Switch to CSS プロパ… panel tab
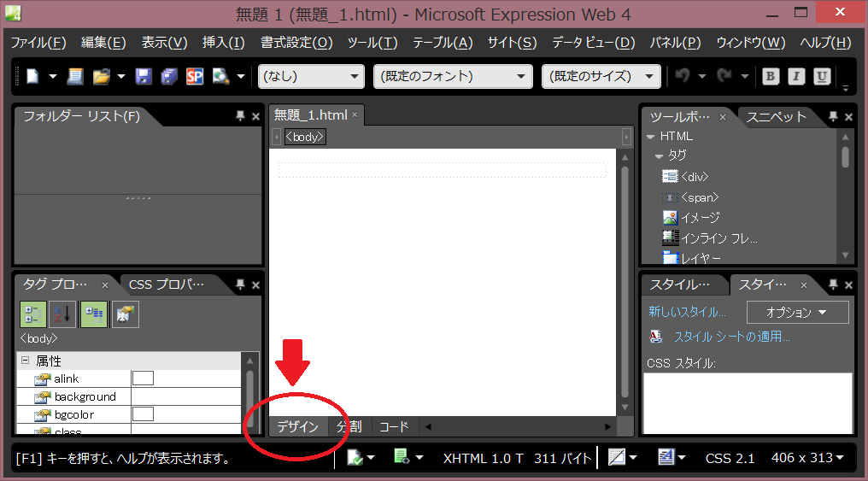868x481 pixels. coord(167,284)
